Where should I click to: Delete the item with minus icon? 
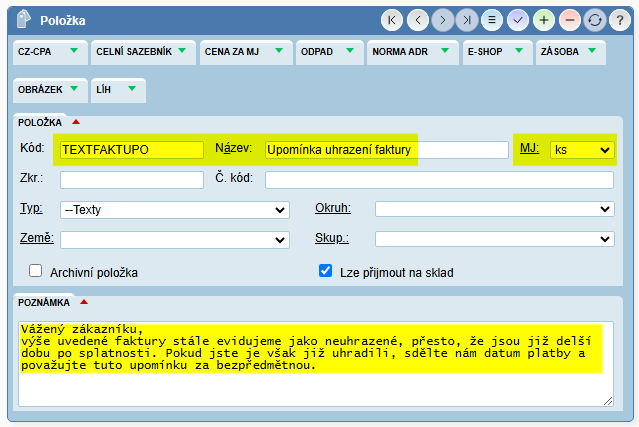click(x=569, y=19)
